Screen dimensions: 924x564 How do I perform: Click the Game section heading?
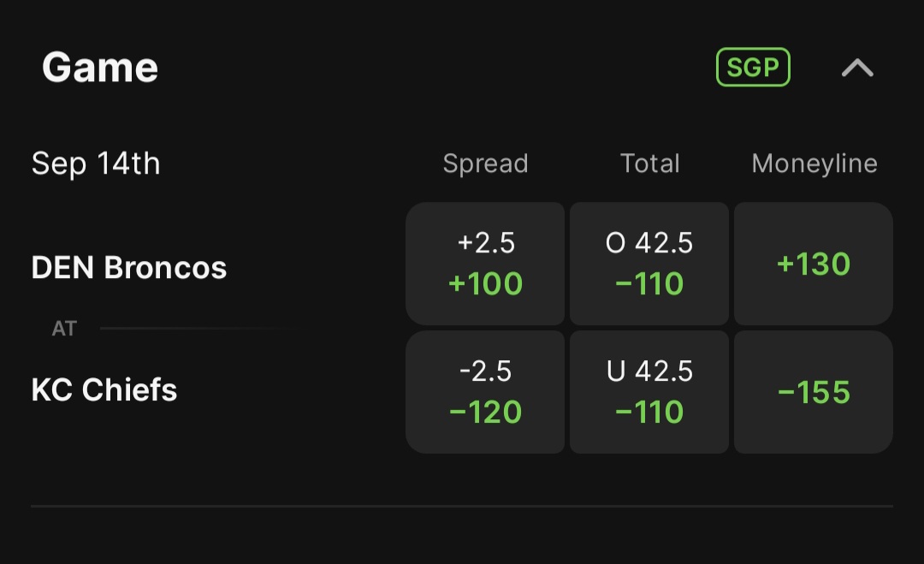tap(100, 68)
